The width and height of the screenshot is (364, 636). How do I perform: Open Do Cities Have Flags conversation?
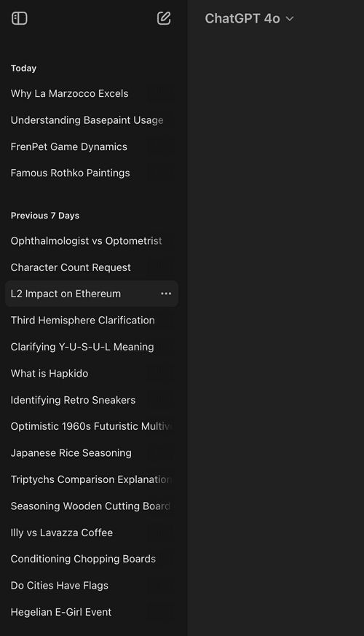92,586
